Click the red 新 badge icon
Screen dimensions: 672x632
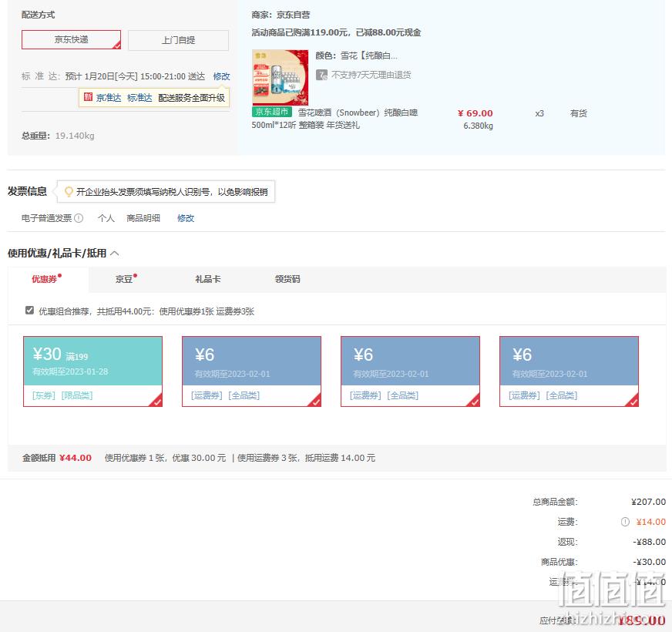point(88,97)
